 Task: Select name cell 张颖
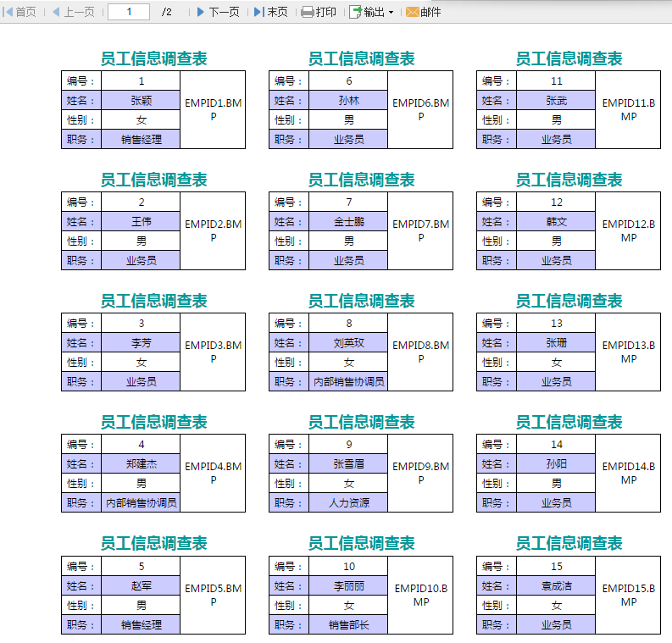pyautogui.click(x=141, y=100)
